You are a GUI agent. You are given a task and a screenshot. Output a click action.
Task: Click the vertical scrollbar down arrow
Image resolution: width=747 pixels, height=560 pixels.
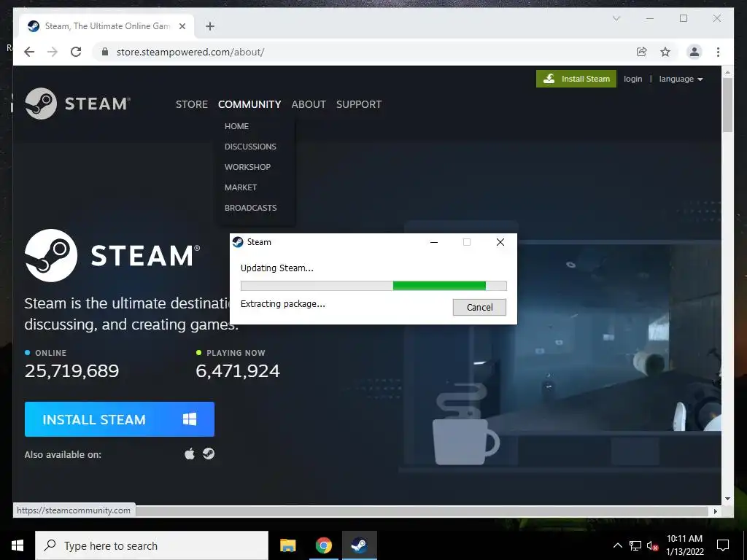tap(727, 499)
